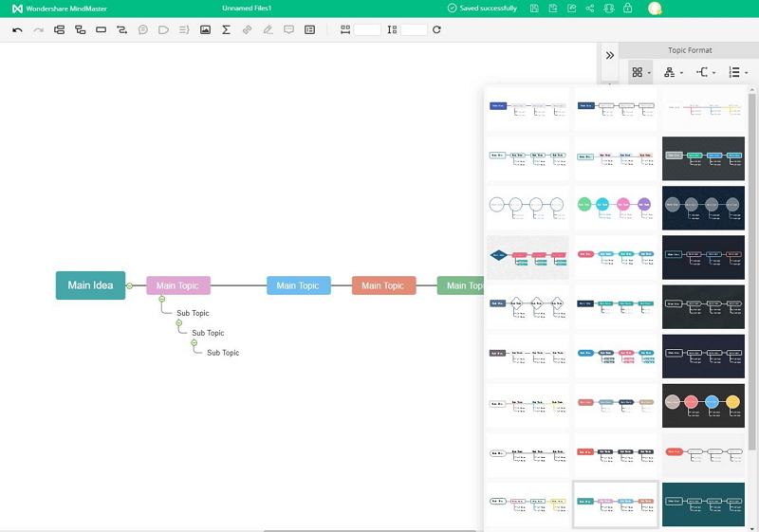The image size is (759, 532).
Task: Open the theme style grid dropdown
Action: pos(641,72)
